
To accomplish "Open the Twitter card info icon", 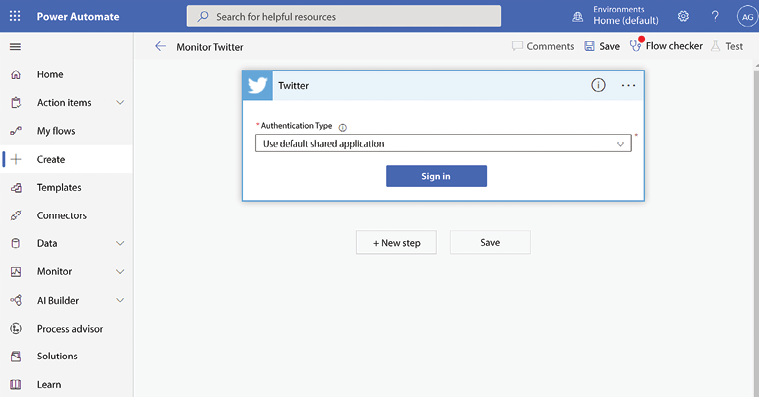I will pyautogui.click(x=598, y=85).
